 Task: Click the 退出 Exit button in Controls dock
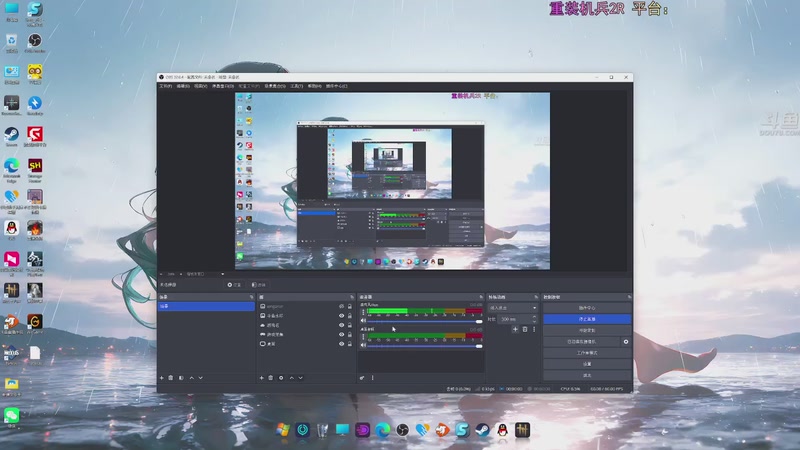(587, 376)
